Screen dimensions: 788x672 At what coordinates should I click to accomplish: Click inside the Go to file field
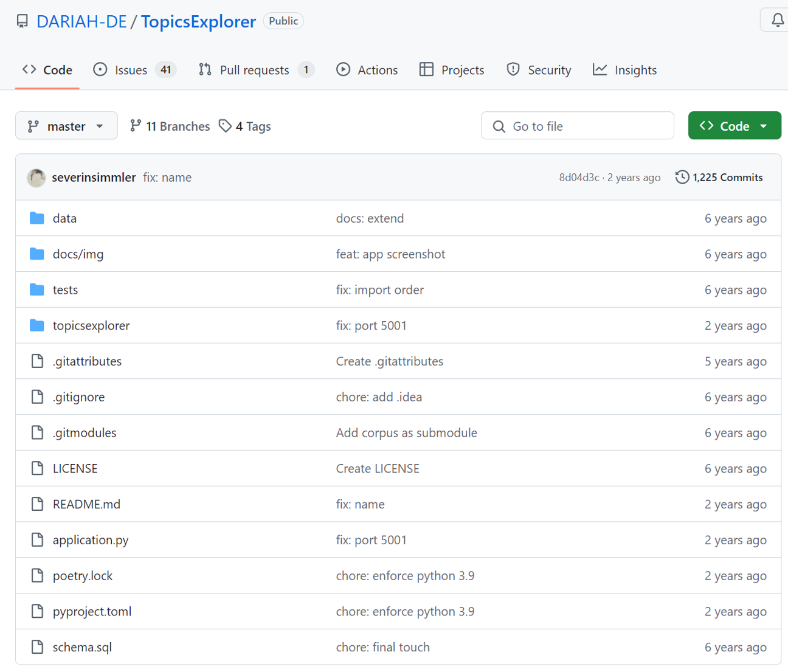point(578,126)
